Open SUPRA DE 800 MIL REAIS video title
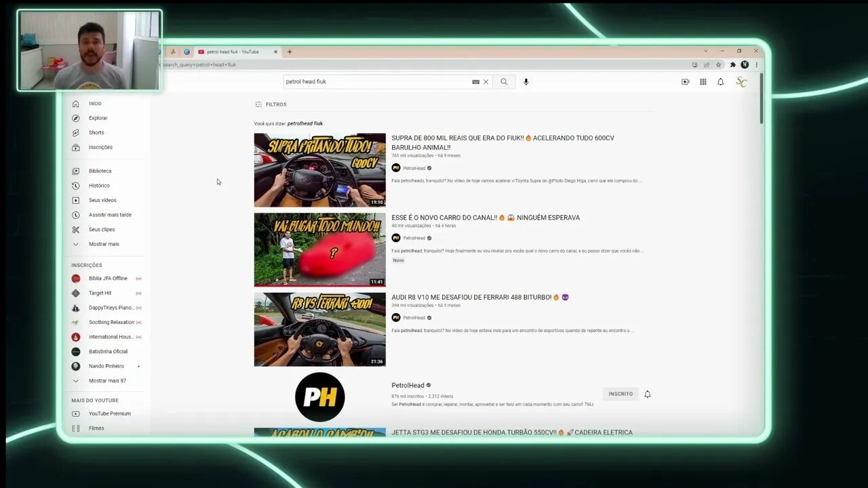Image resolution: width=868 pixels, height=488 pixels. pos(502,142)
